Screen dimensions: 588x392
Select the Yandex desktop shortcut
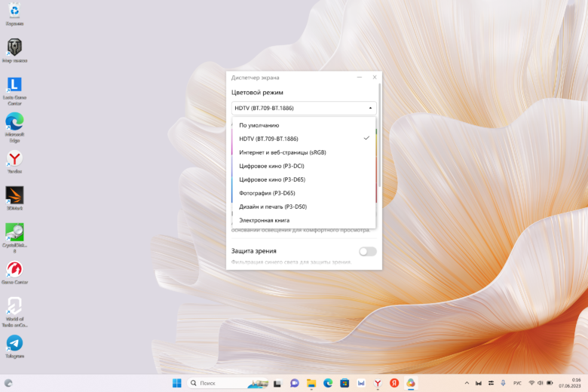click(x=14, y=162)
